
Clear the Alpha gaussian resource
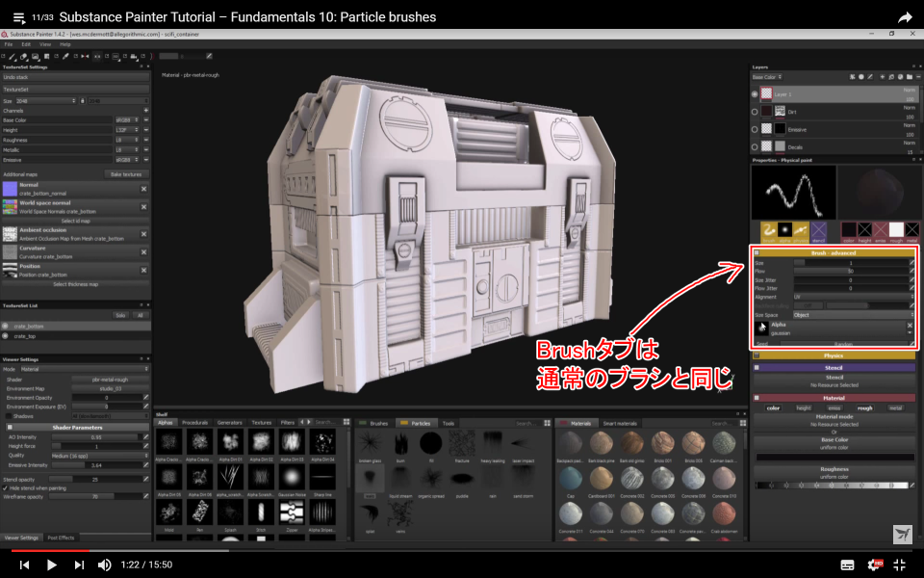click(910, 326)
